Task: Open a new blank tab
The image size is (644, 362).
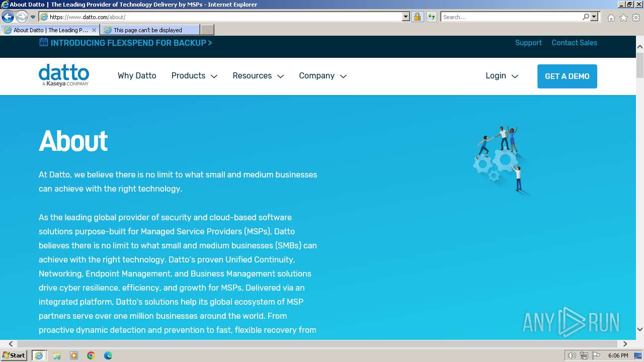Action: (x=207, y=30)
